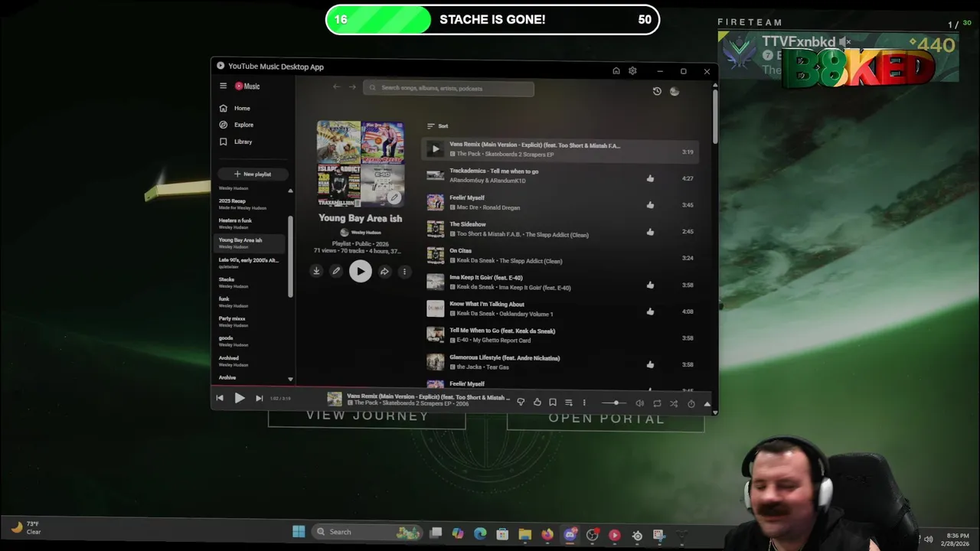Click the red song progress bar
The height and width of the screenshot is (551, 980).
(x=464, y=387)
